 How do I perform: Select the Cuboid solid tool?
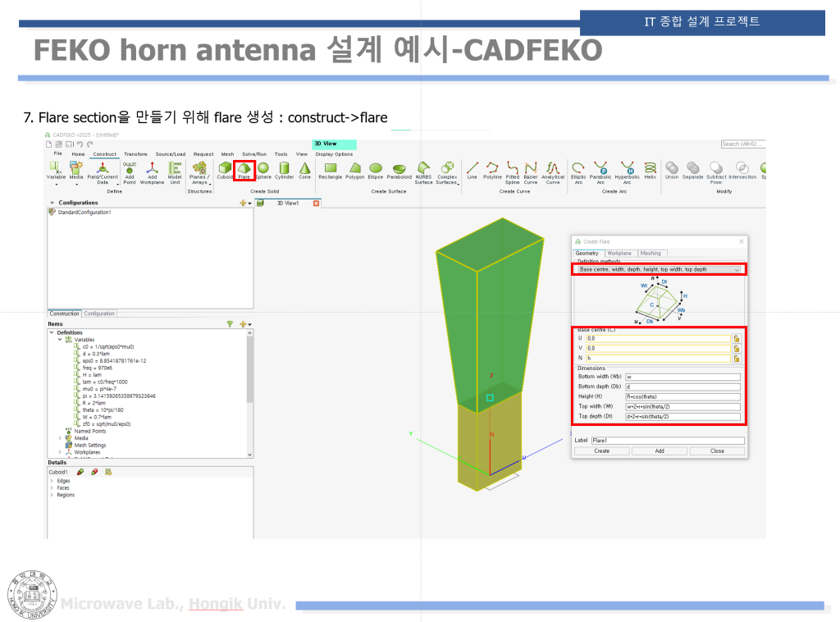click(x=225, y=171)
